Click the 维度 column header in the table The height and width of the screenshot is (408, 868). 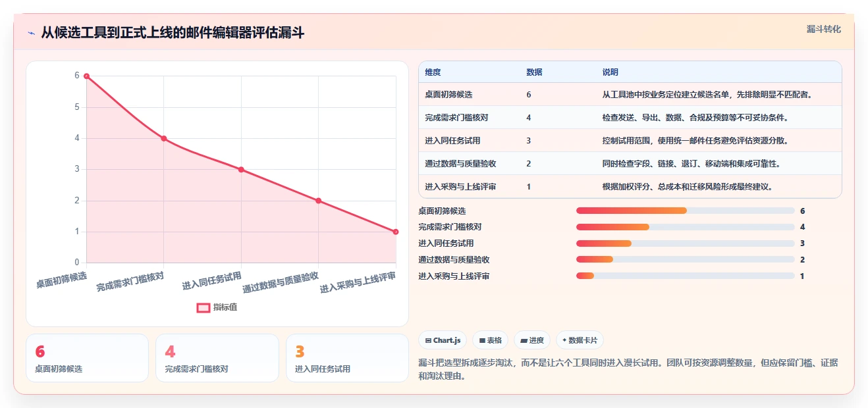pos(433,72)
